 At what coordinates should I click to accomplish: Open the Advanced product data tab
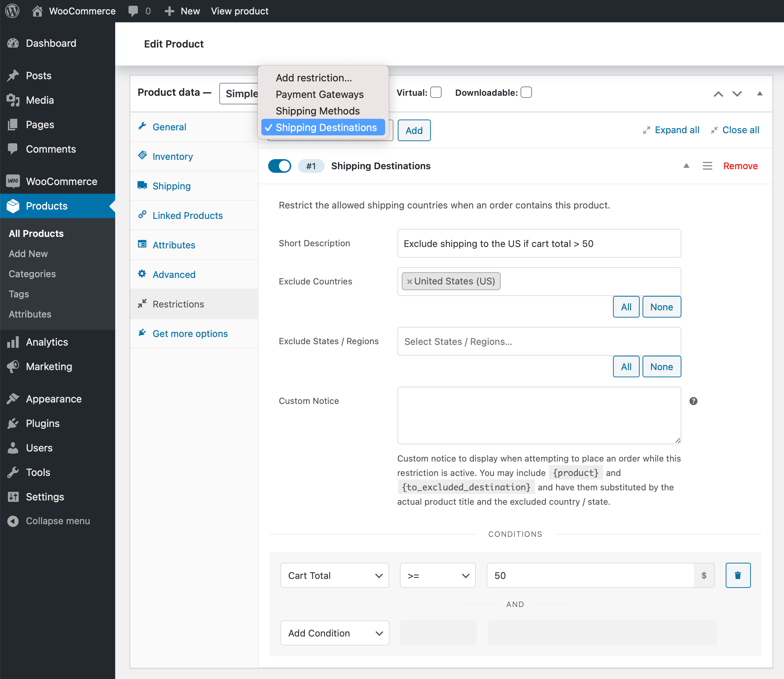pyautogui.click(x=194, y=275)
